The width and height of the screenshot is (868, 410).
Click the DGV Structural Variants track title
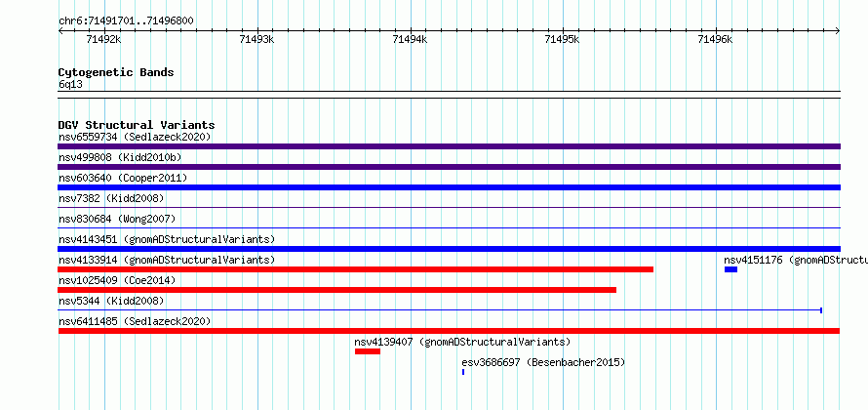137,125
